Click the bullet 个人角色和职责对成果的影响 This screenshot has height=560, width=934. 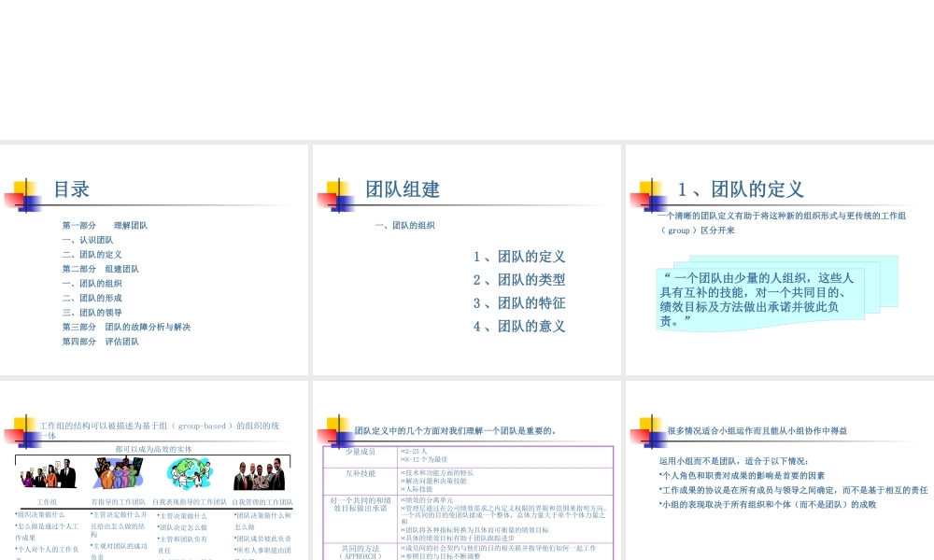[743, 475]
